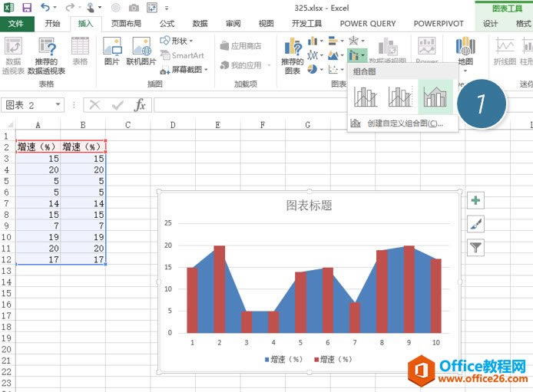Click 创建自定义组合图 menu entry

coord(402,124)
